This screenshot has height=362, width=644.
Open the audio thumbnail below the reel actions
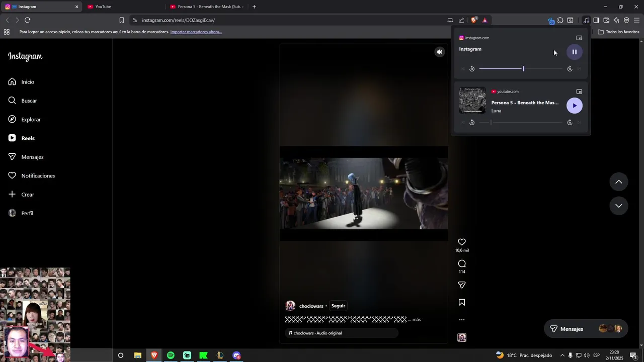pyautogui.click(x=462, y=337)
